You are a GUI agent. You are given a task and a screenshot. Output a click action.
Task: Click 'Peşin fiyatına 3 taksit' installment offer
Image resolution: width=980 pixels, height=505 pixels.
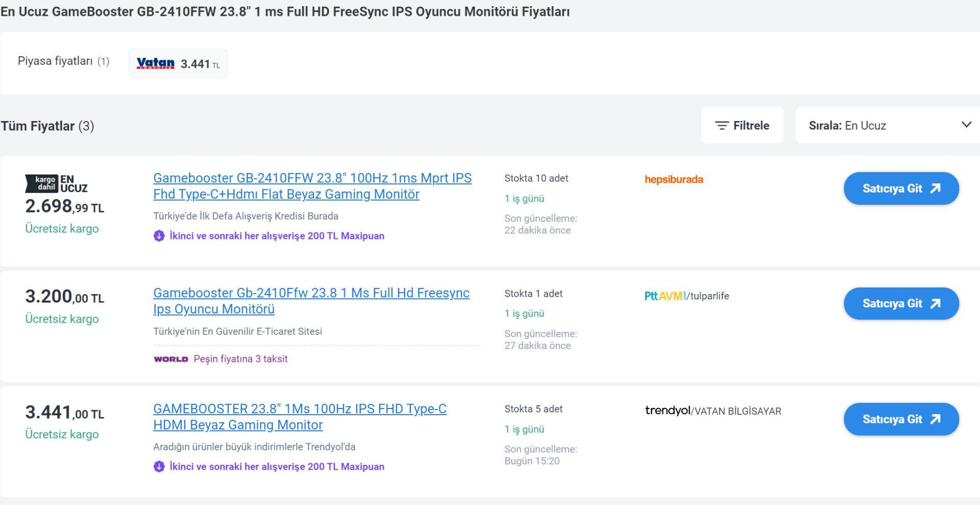240,359
